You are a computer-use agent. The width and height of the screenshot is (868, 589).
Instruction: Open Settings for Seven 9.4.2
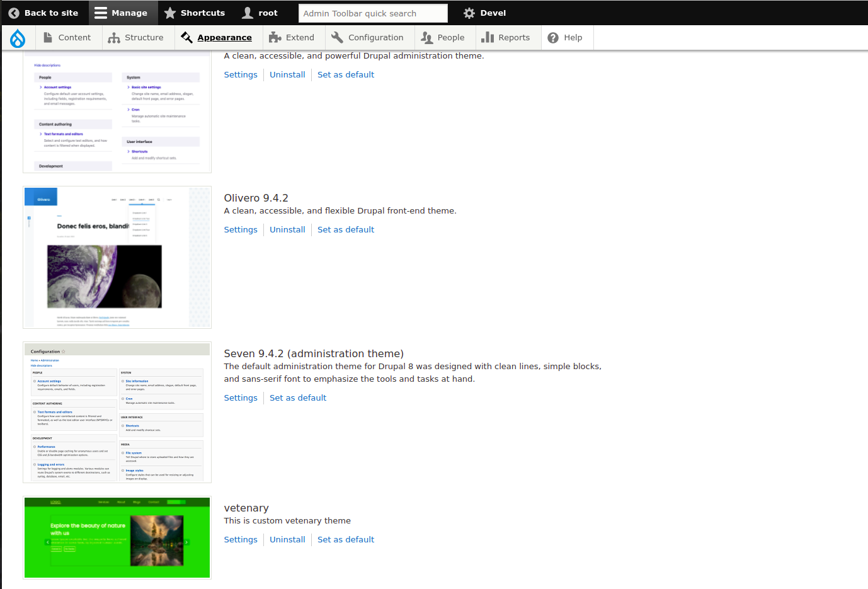tap(241, 397)
